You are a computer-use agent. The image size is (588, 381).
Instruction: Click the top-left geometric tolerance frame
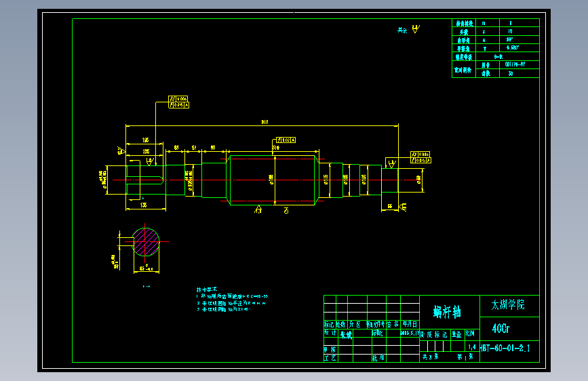point(178,102)
